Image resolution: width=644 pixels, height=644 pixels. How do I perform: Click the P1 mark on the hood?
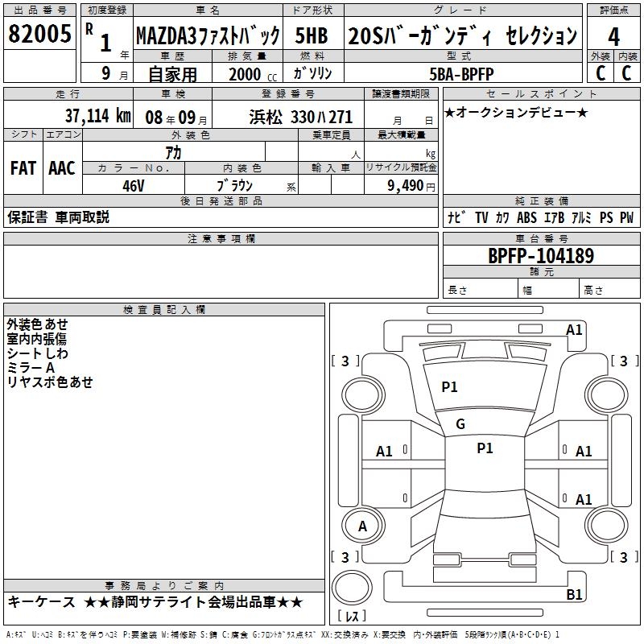[x=449, y=387]
